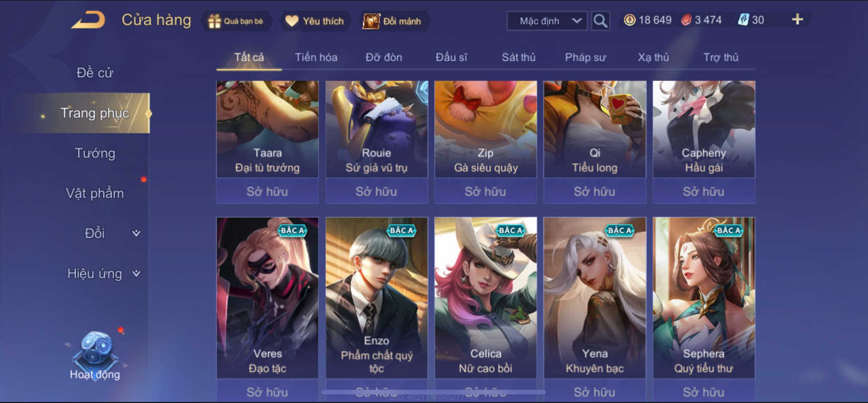The height and width of the screenshot is (403, 868).
Task: Select Vật phẩm in the sidebar
Action: (95, 193)
